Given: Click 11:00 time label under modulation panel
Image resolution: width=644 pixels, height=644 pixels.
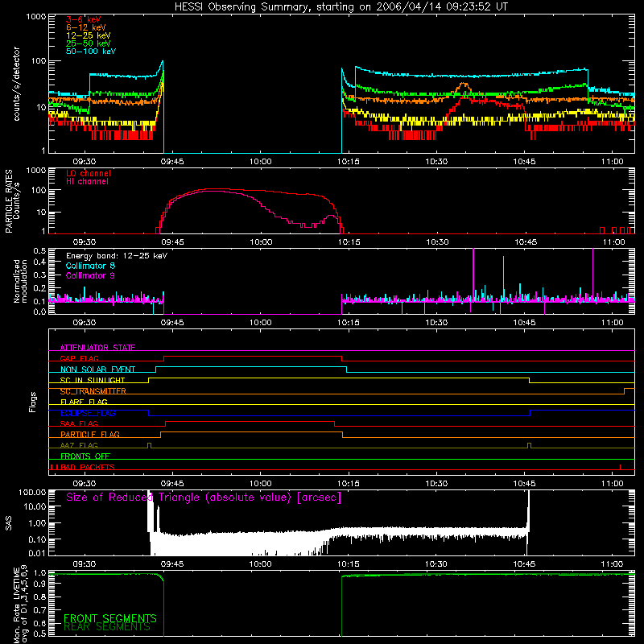Looking at the screenshot, I should point(612,323).
